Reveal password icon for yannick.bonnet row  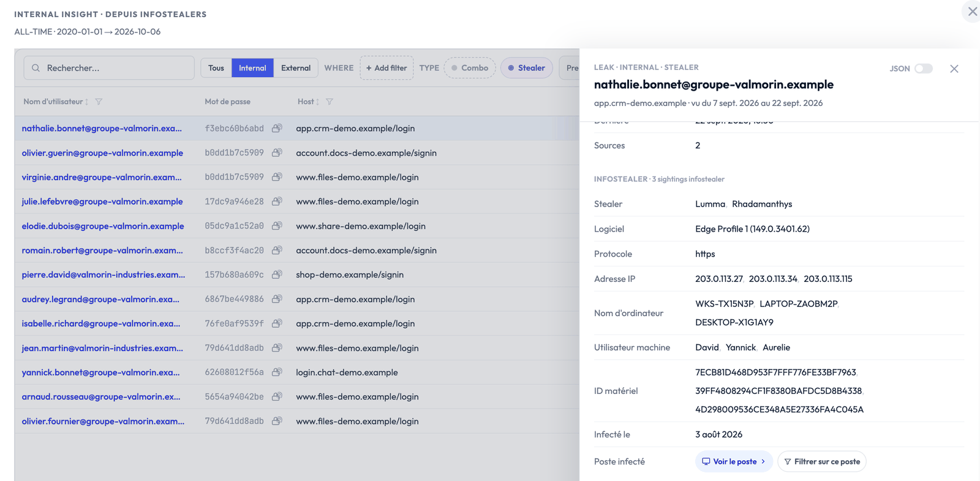tap(277, 372)
